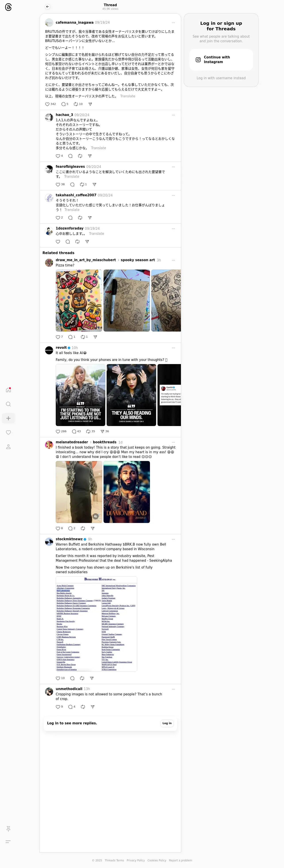Click the pin icon in sidebar
Image resolution: width=284 pixels, height=868 pixels.
pyautogui.click(x=8, y=829)
